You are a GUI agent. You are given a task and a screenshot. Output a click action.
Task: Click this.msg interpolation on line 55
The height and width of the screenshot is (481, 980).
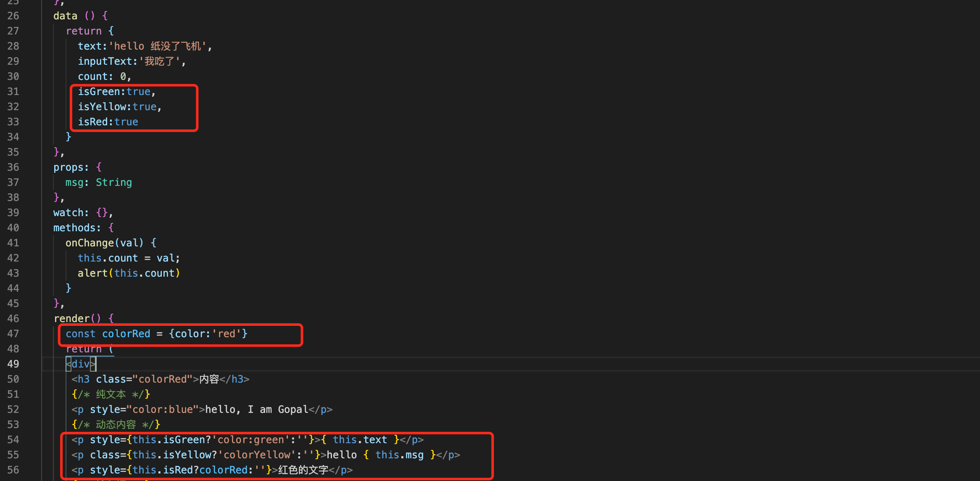click(x=399, y=455)
